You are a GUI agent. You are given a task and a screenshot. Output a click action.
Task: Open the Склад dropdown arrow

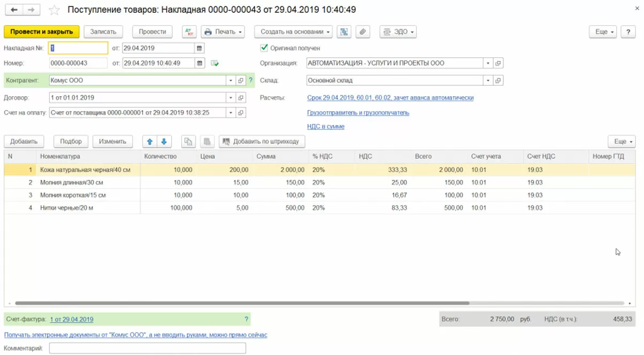tap(487, 81)
